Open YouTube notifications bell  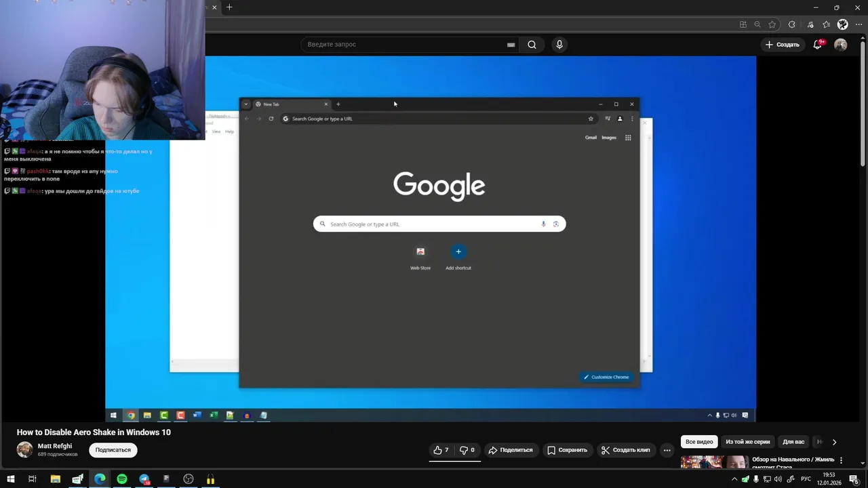(818, 45)
